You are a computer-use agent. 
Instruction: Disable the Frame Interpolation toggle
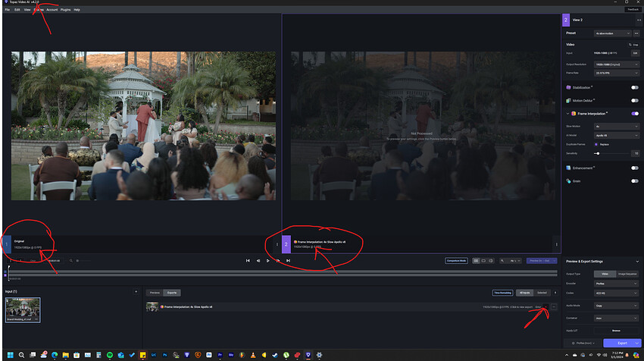(x=634, y=113)
